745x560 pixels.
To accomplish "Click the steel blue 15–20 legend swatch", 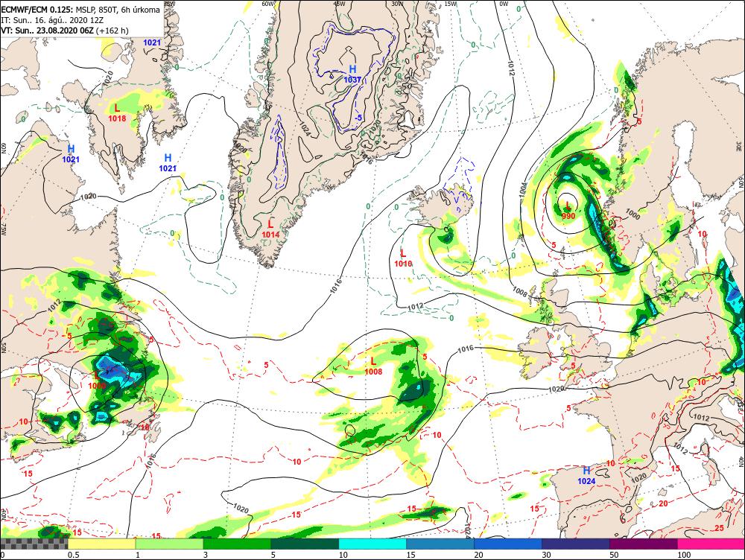I will tap(440, 544).
